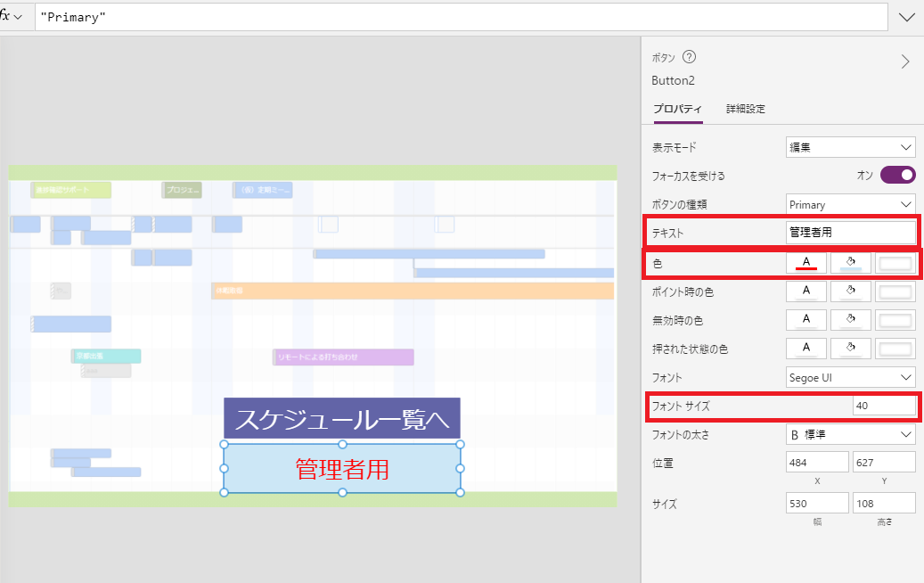Select the fill bucket icon for 色
This screenshot has height=583, width=924.
849,262
